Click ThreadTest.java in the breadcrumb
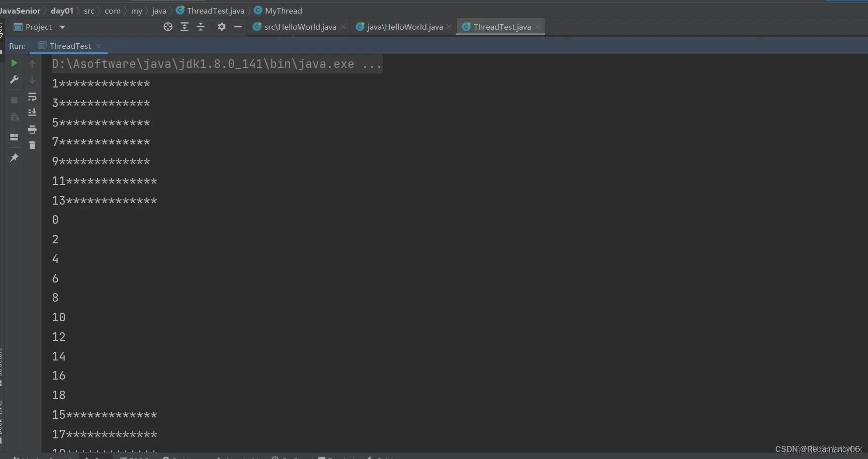Viewport: 868px width, 459px height. (210, 11)
